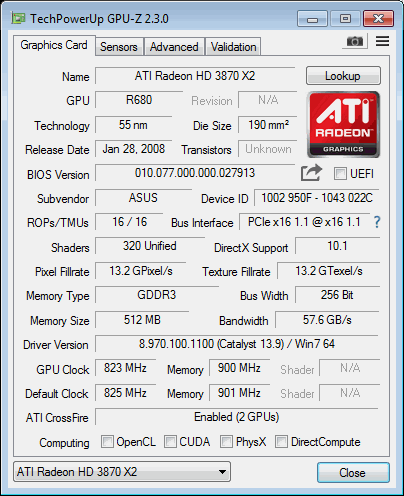The width and height of the screenshot is (404, 496).
Task: Click the DirectX Support value 10.1
Action: tap(337, 246)
